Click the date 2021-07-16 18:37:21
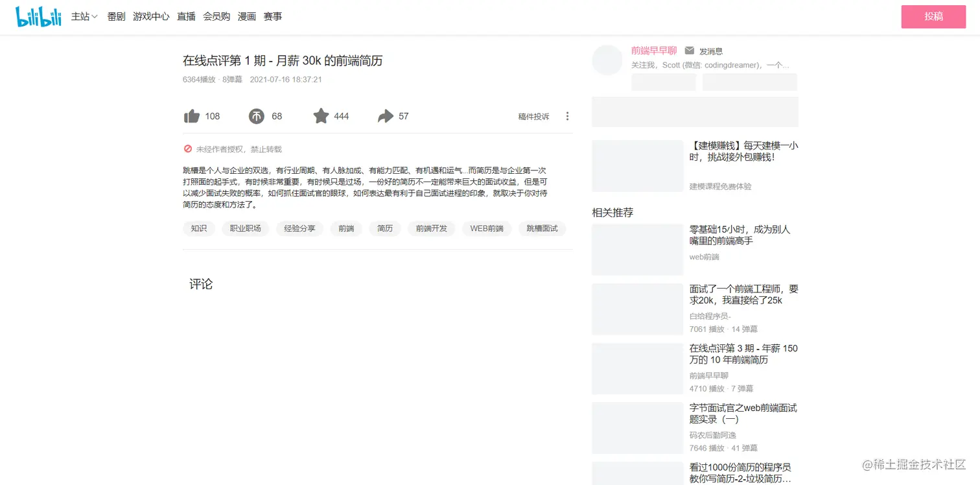This screenshot has height=485, width=980. point(286,80)
